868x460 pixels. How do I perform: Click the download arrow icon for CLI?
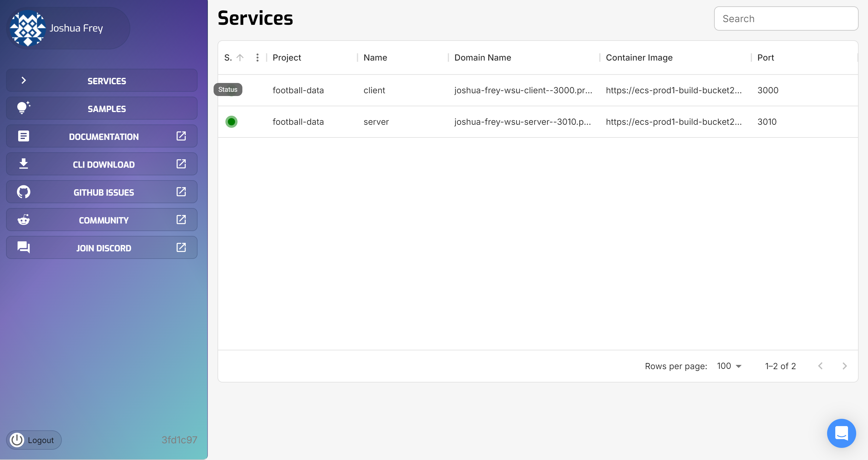24,164
